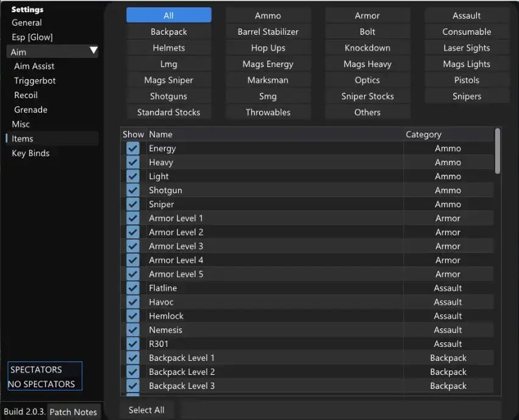Open the Grenade settings entry
The image size is (519, 420).
pyautogui.click(x=30, y=110)
